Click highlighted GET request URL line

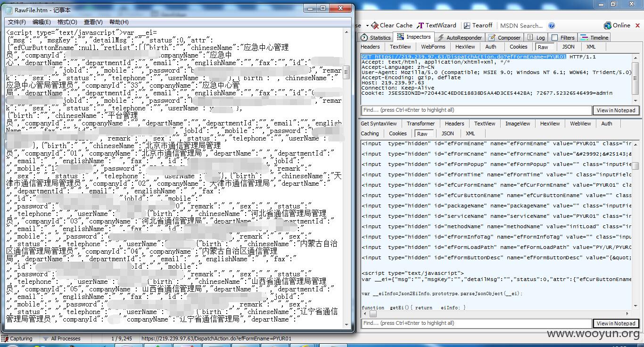pos(464,57)
